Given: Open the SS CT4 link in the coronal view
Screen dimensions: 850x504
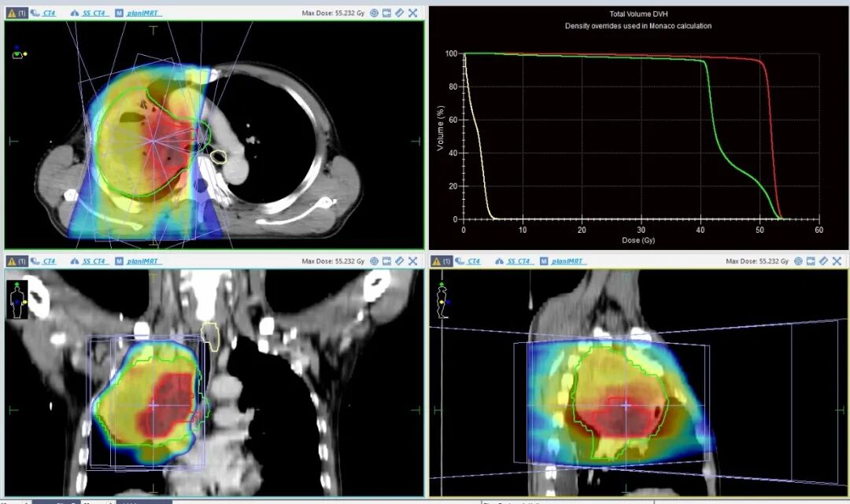Looking at the screenshot, I should click(x=94, y=261).
